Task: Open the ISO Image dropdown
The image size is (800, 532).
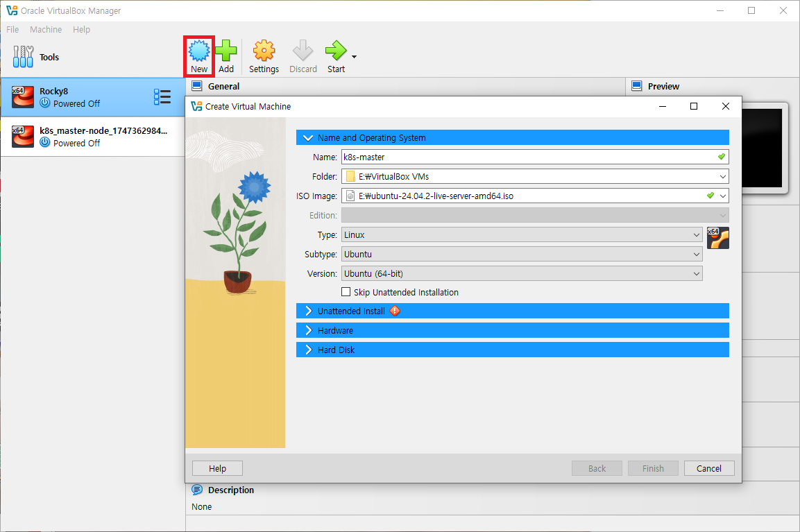Action: pyautogui.click(x=722, y=196)
